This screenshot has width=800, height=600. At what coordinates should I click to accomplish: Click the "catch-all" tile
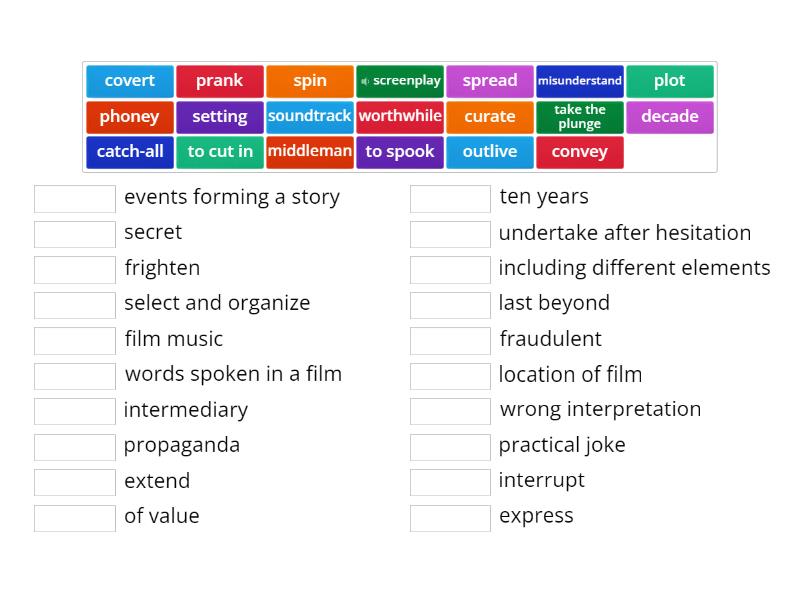[x=130, y=152]
